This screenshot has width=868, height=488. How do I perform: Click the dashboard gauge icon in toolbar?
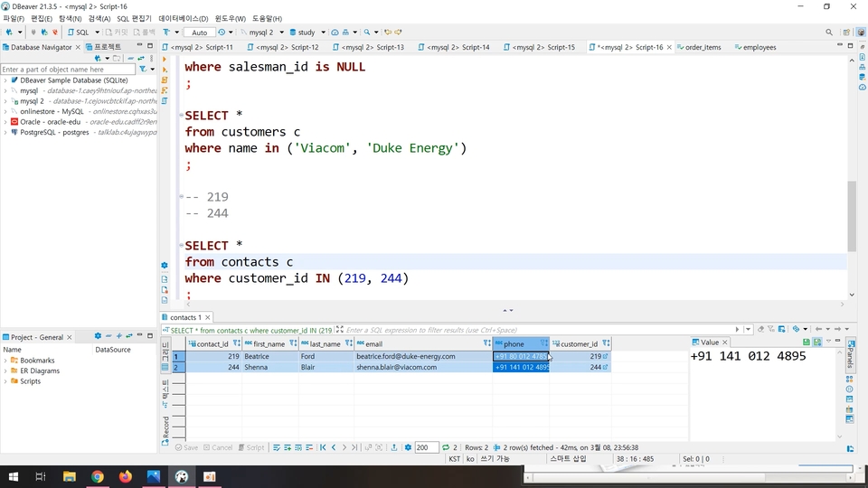[x=335, y=33]
